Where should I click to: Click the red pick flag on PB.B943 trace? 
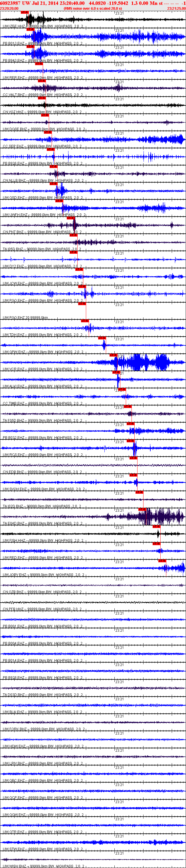[30, 47]
